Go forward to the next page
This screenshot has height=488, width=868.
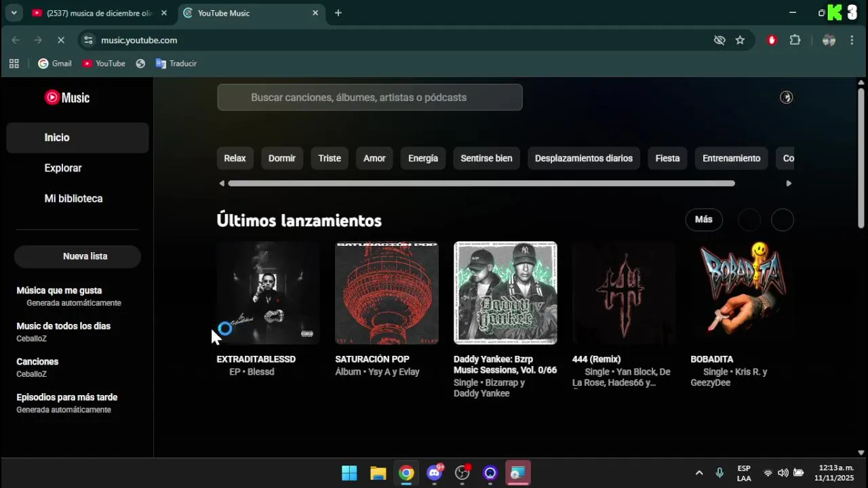(38, 40)
